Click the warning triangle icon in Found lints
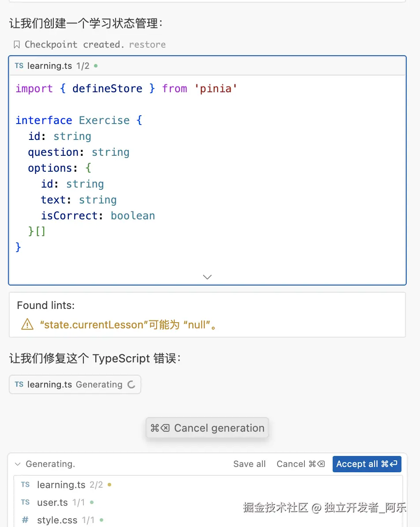This screenshot has width=420, height=527. tap(27, 325)
